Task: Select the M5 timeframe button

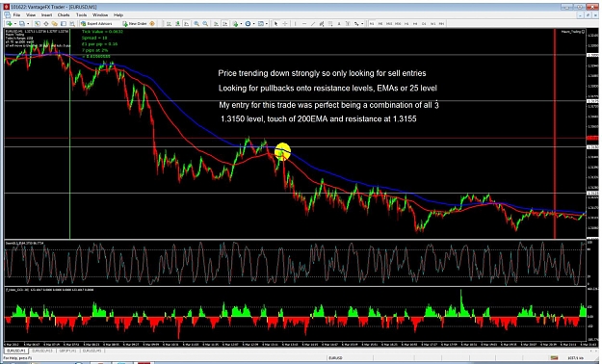Action: 380,24
